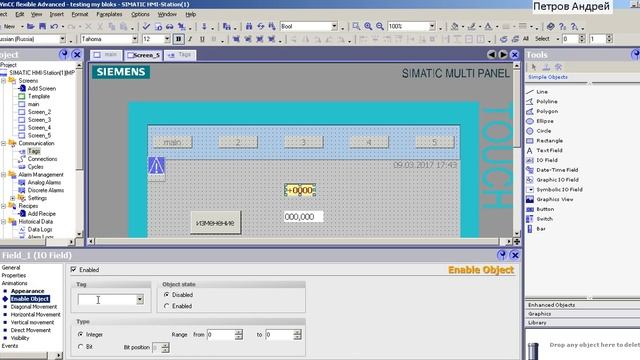Open the Tag selection dropdown

pyautogui.click(x=140, y=300)
